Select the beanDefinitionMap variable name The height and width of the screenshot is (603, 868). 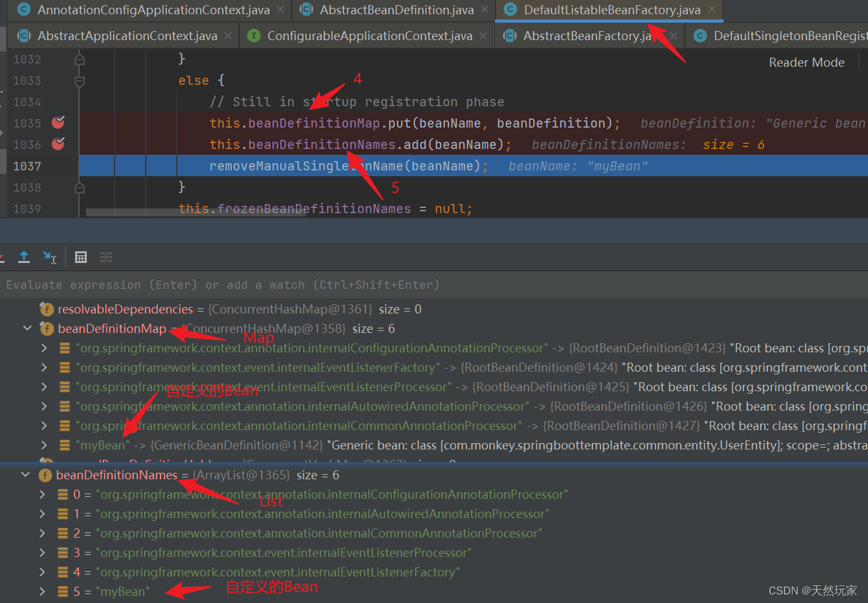pos(112,328)
